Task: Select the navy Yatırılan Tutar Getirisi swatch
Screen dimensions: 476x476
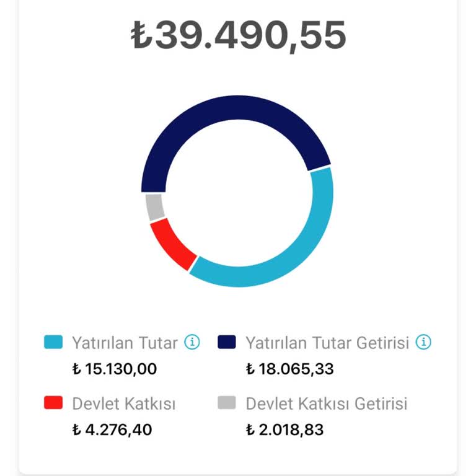Action: 226,342
